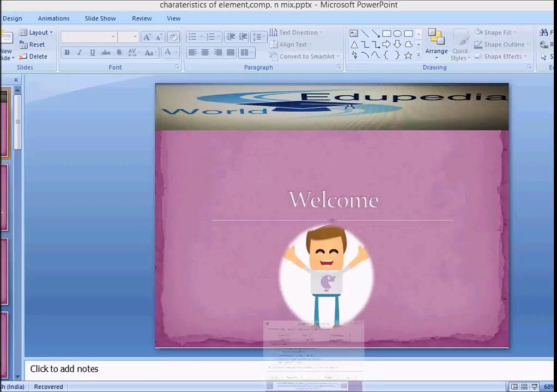Image resolution: width=557 pixels, height=392 pixels.
Task: Select the 5-Point Star shape
Action: click(409, 55)
